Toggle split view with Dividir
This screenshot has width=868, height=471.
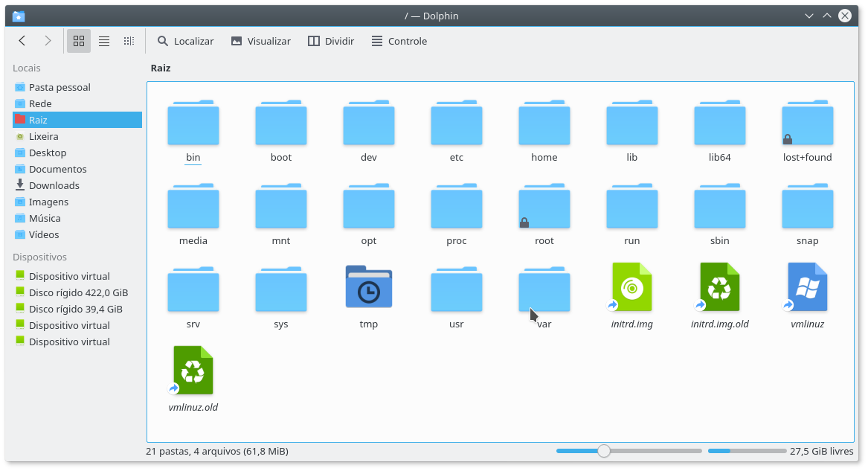point(330,41)
